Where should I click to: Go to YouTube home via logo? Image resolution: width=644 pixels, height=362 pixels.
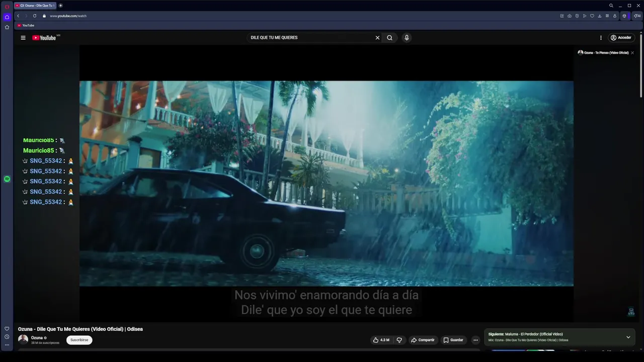(x=44, y=38)
